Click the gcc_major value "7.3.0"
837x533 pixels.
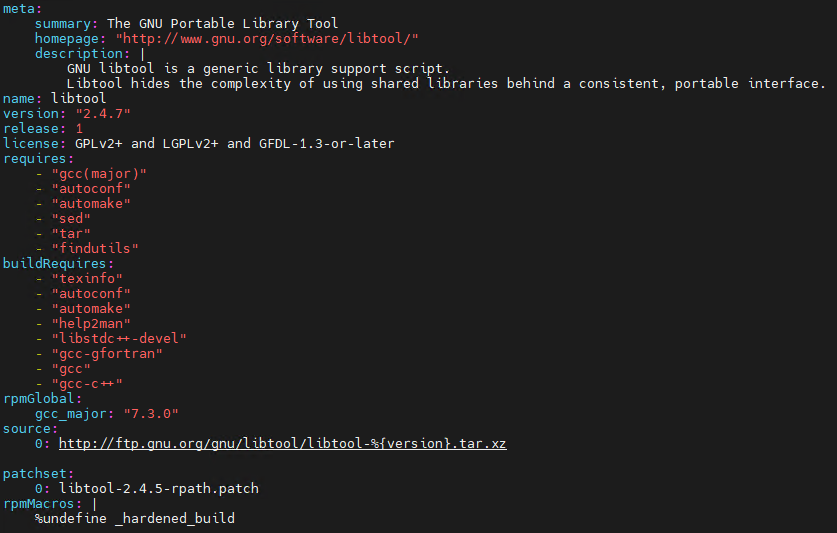pos(152,413)
